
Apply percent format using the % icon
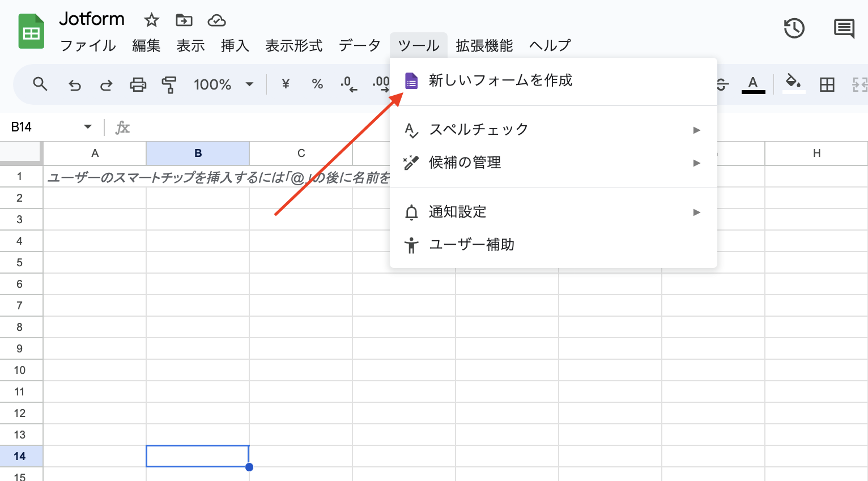(317, 84)
